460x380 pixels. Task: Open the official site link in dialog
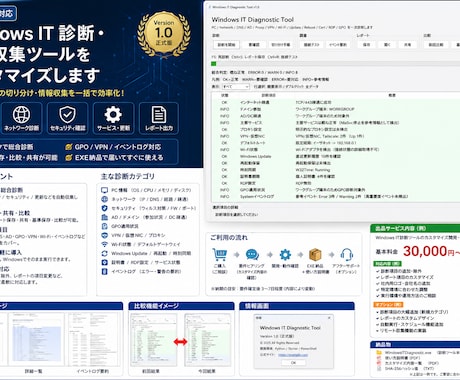293,355
